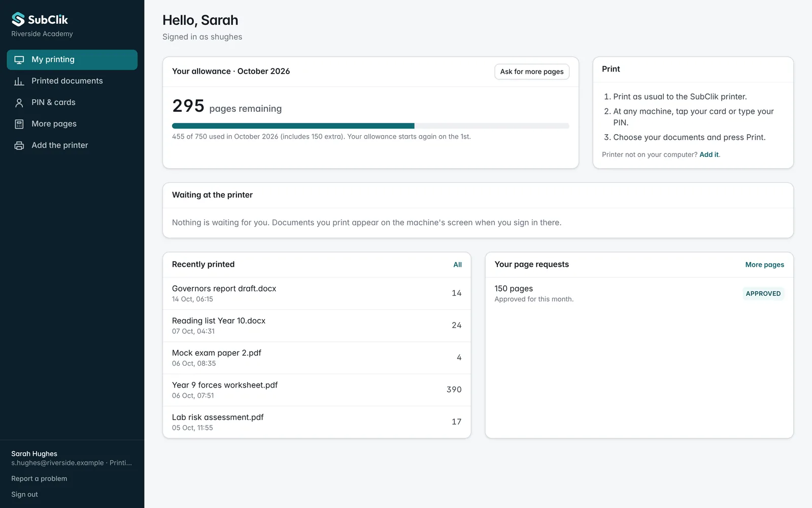Click the More pages calculator icon
Image resolution: width=812 pixels, height=508 pixels.
[19, 124]
